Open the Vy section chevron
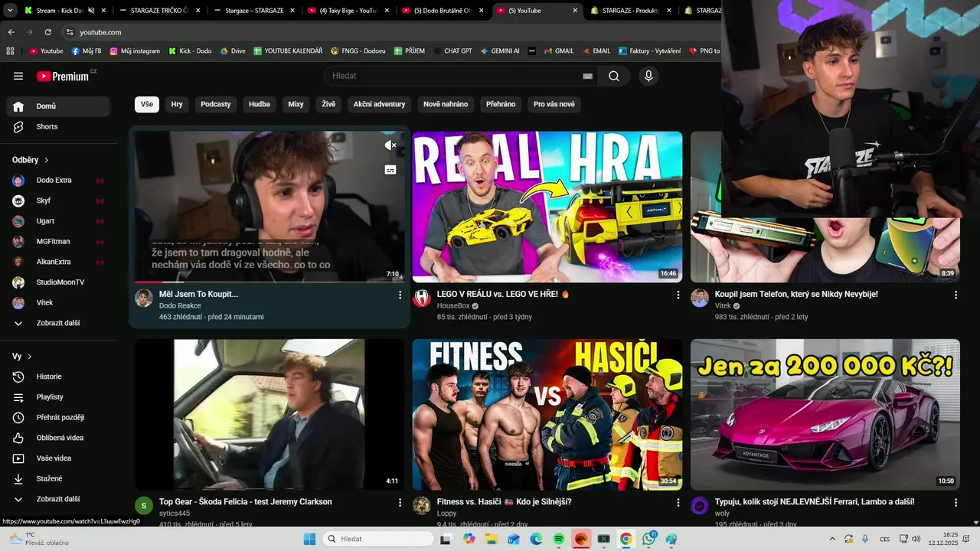 pyautogui.click(x=30, y=357)
